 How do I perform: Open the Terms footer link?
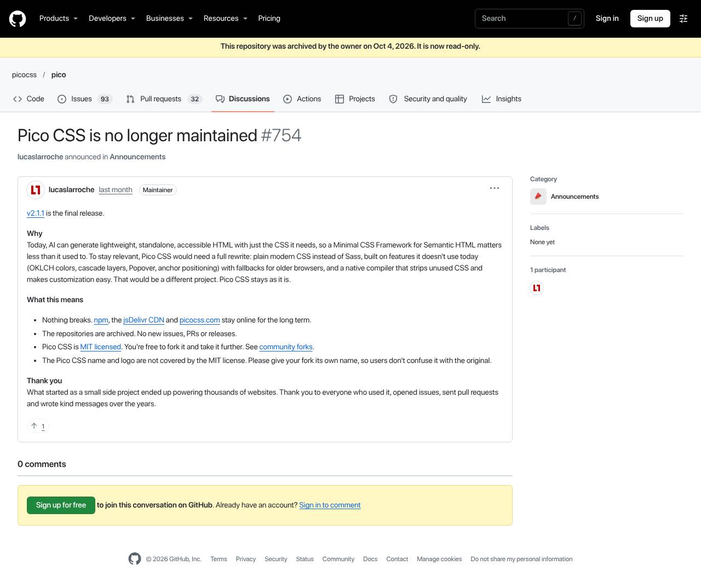click(219, 559)
